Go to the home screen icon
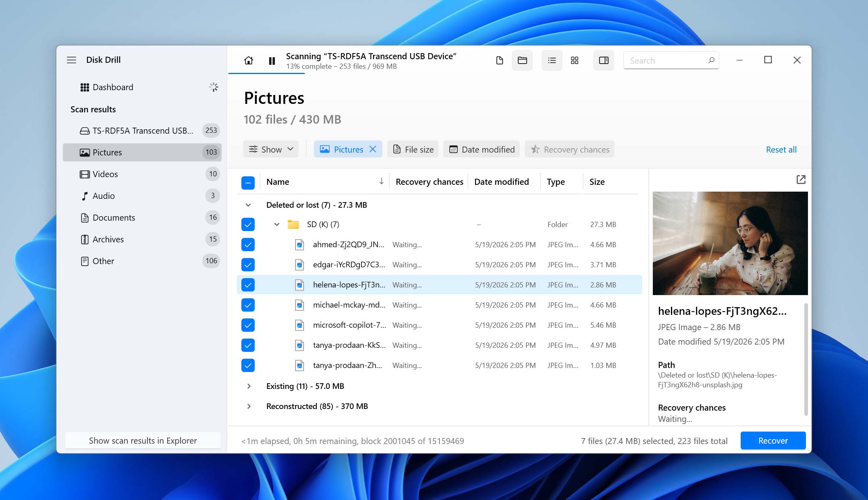 [249, 60]
